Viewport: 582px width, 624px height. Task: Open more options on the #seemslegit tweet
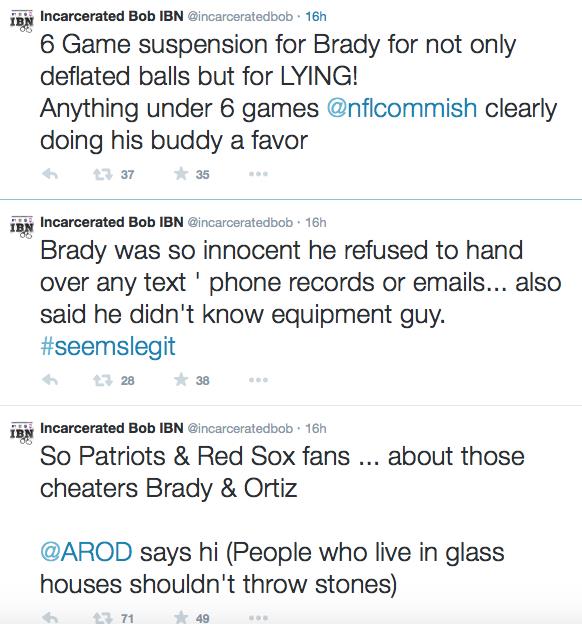click(x=258, y=380)
